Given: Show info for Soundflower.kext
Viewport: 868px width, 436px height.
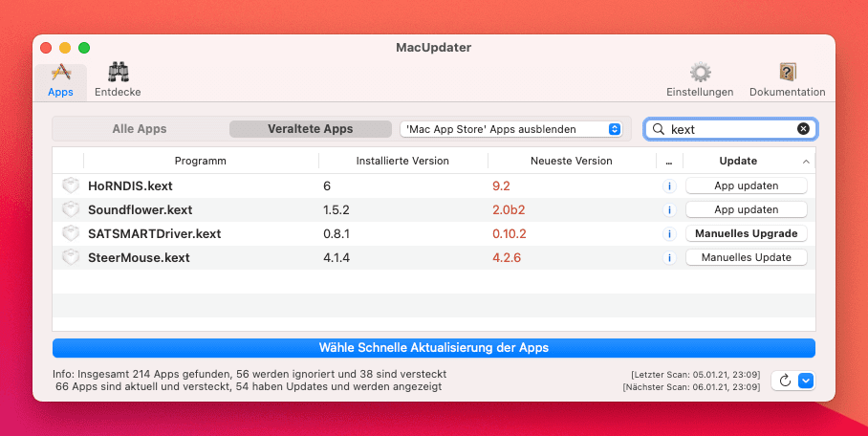Looking at the screenshot, I should click(669, 210).
